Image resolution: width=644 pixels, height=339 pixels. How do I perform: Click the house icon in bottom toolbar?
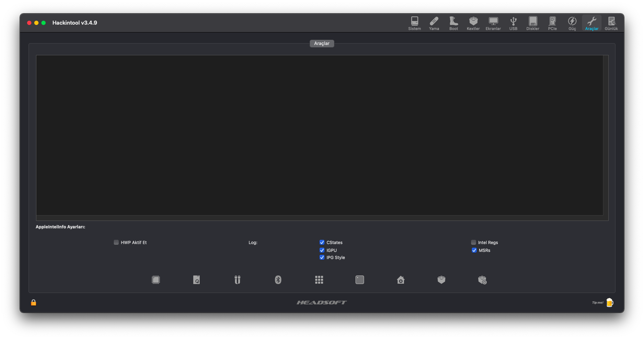401,280
